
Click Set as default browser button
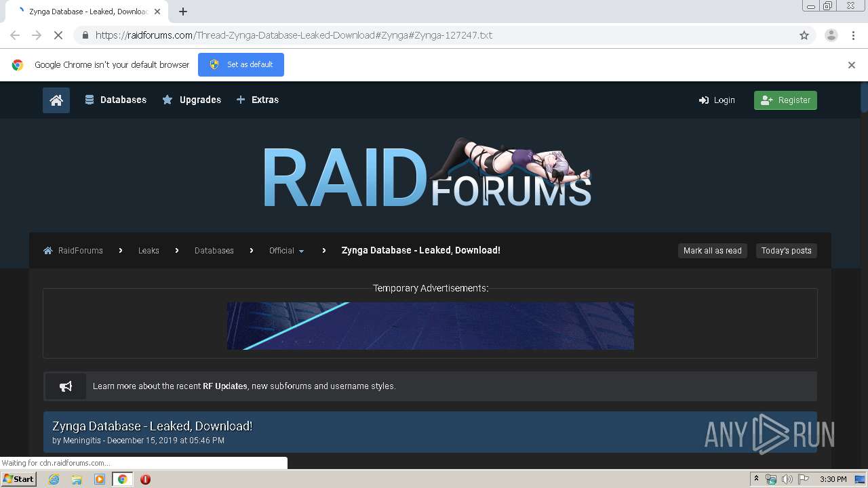(241, 64)
